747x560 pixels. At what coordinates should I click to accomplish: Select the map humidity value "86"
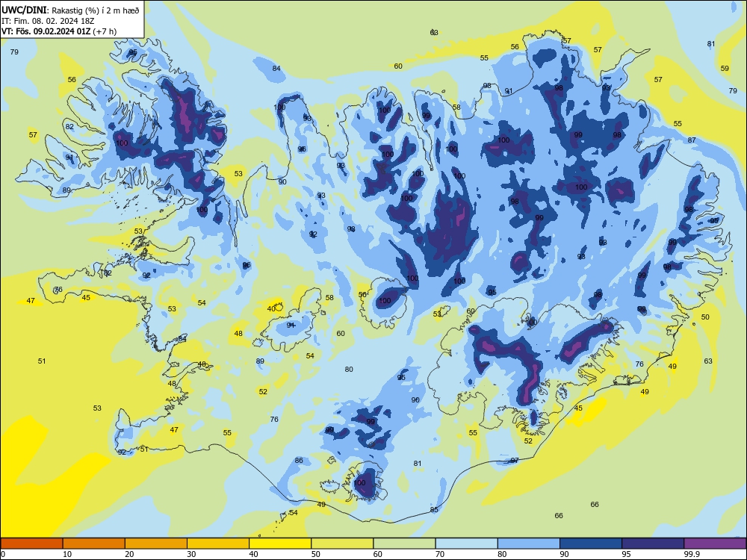click(x=299, y=461)
